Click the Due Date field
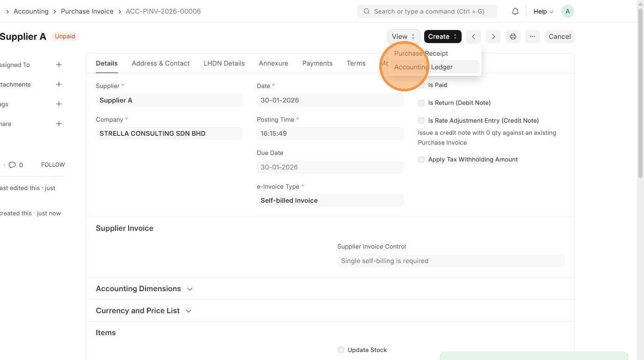 point(330,167)
